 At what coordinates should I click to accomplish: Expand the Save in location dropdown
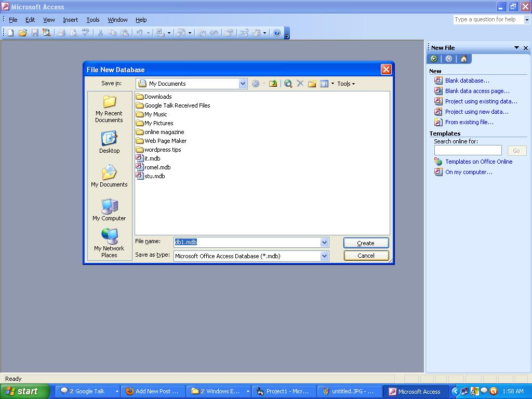pyautogui.click(x=243, y=84)
